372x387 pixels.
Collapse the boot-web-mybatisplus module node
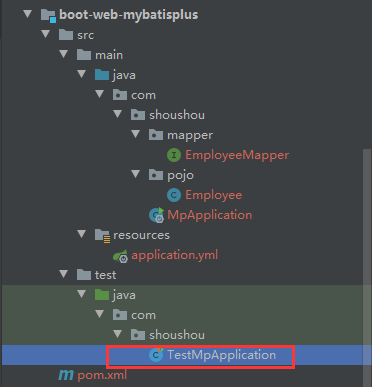coord(28,14)
